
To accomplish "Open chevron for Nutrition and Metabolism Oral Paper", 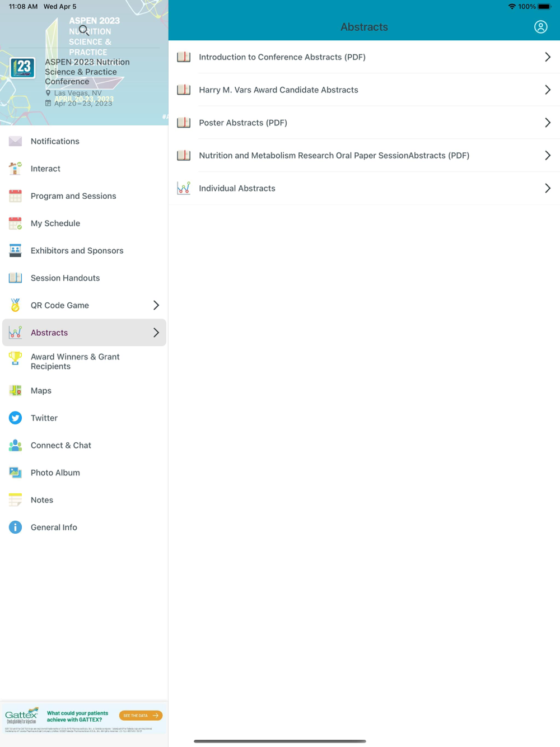I will click(x=548, y=156).
